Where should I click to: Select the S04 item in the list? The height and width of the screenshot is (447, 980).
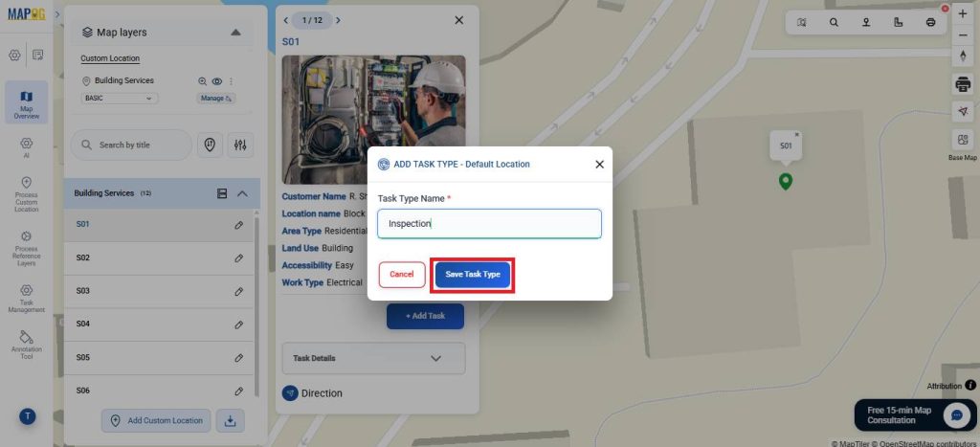160,324
